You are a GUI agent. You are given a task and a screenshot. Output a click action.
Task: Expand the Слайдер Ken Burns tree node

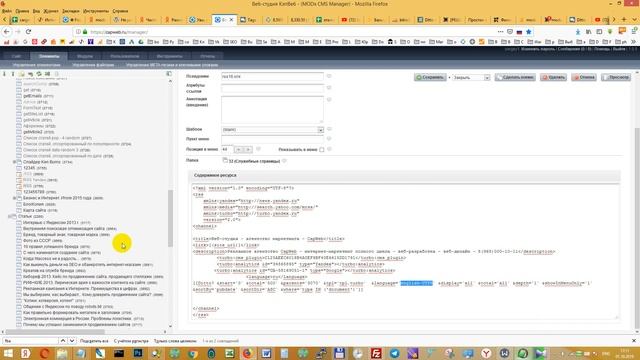pos(14,162)
